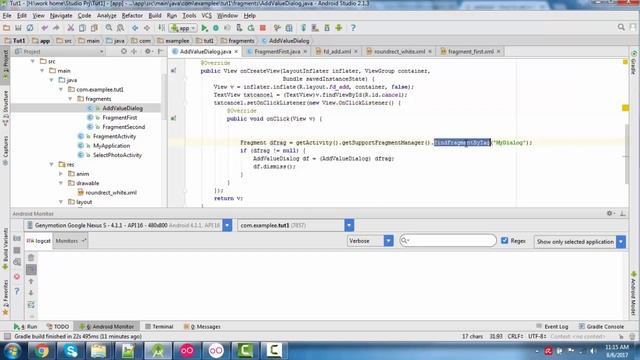Open the TODO tool window

pos(58,327)
